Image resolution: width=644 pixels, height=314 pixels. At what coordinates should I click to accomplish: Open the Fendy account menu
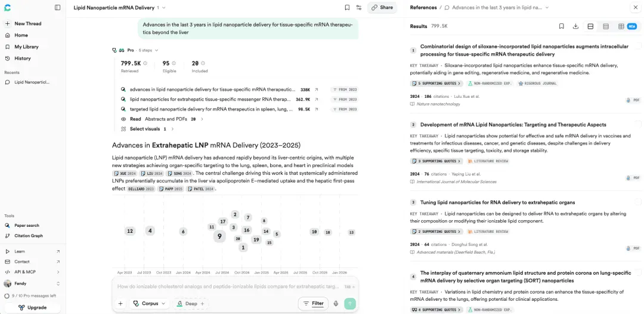click(x=32, y=284)
